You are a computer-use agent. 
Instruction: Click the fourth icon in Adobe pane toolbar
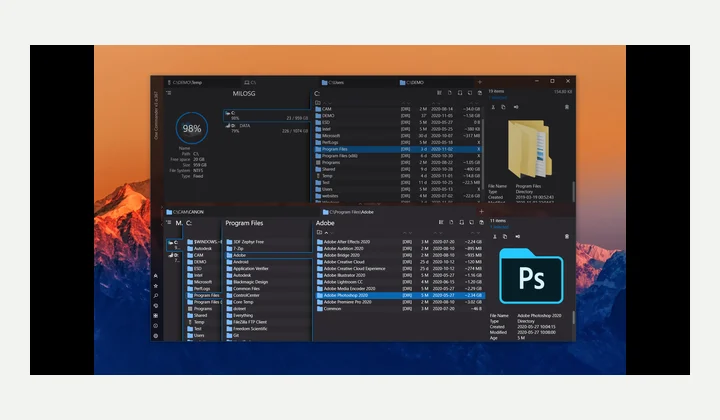coord(471,223)
